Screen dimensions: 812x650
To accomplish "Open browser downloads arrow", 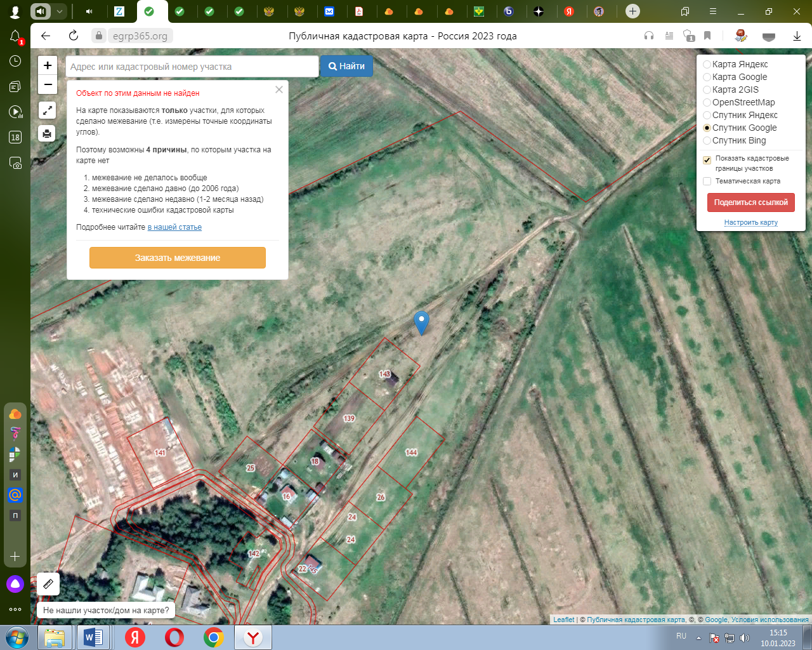I will [797, 36].
